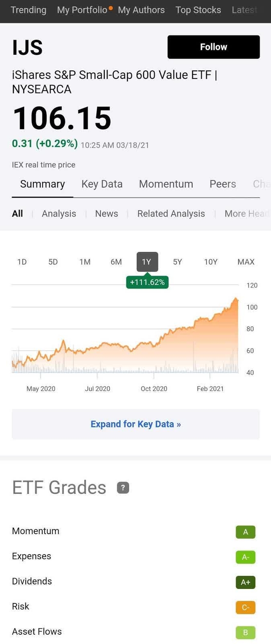
Task: Click the Asset Flows grade B badge
Action: [x=246, y=633]
